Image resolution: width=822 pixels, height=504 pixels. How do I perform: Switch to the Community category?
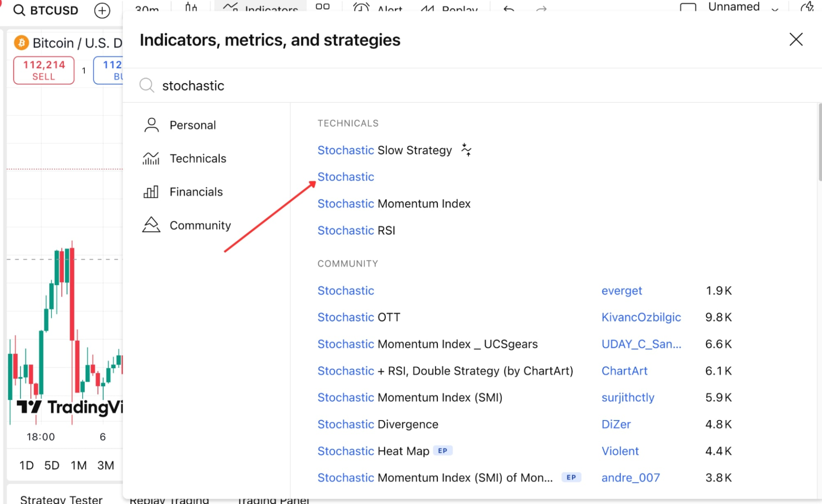coord(200,225)
